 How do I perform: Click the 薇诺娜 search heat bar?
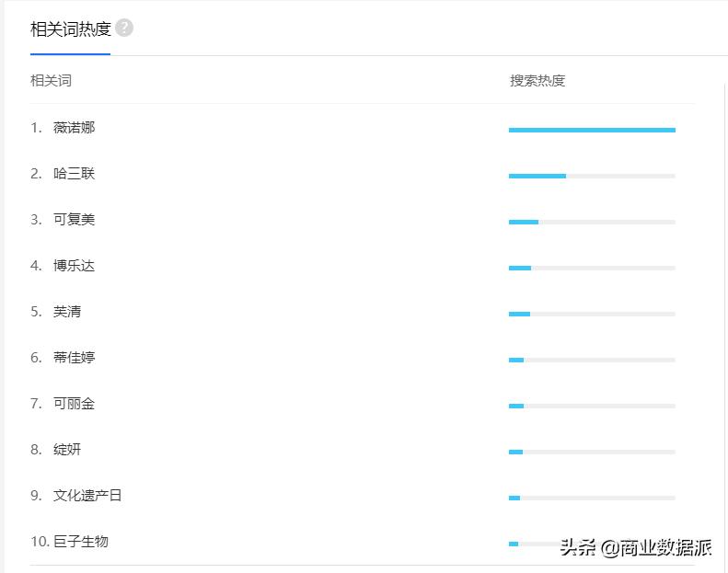(592, 130)
